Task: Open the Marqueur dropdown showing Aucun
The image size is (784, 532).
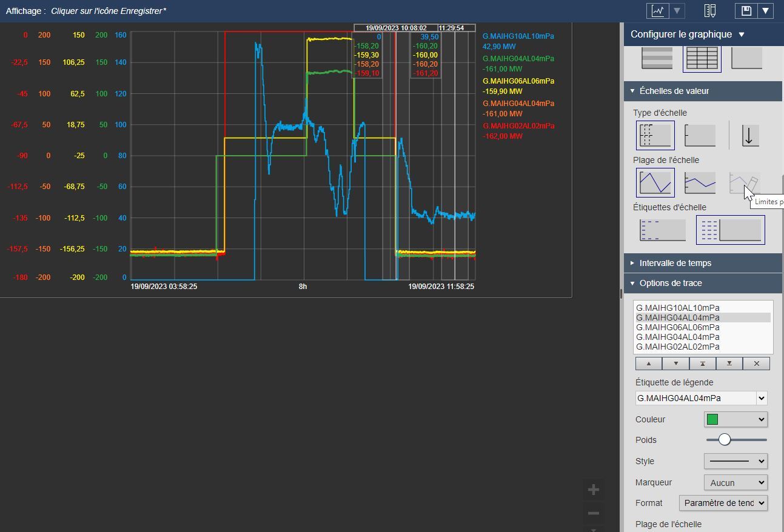Action: pyautogui.click(x=735, y=482)
